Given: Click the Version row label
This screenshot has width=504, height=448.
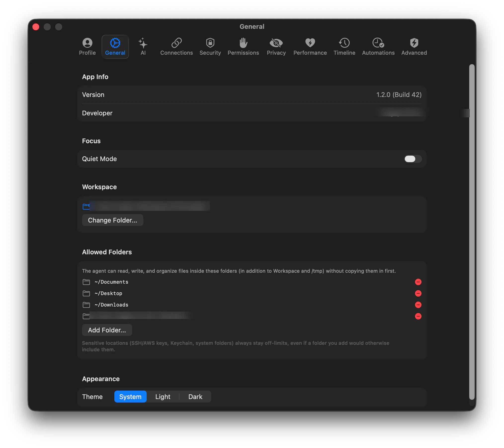Looking at the screenshot, I should click(93, 95).
